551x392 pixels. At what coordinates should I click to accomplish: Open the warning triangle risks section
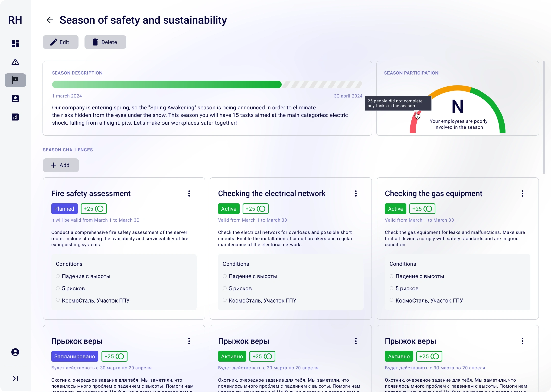pyautogui.click(x=15, y=62)
